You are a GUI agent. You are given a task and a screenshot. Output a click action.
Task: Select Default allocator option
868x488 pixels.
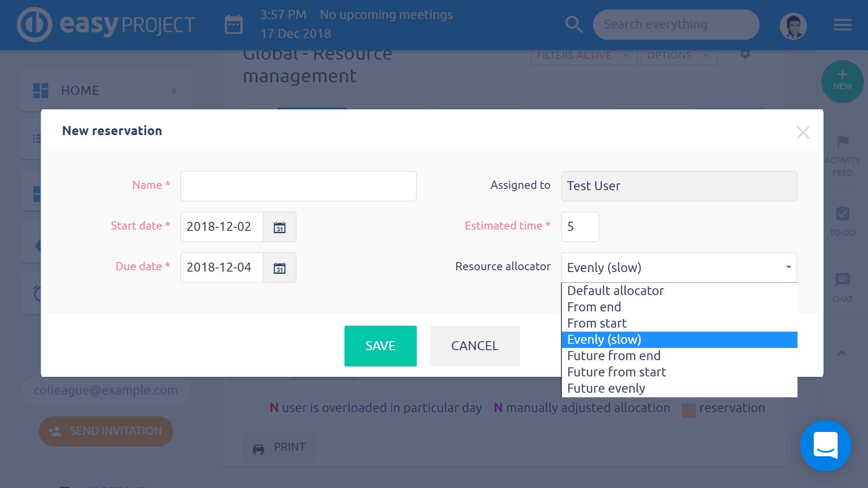[615, 291]
